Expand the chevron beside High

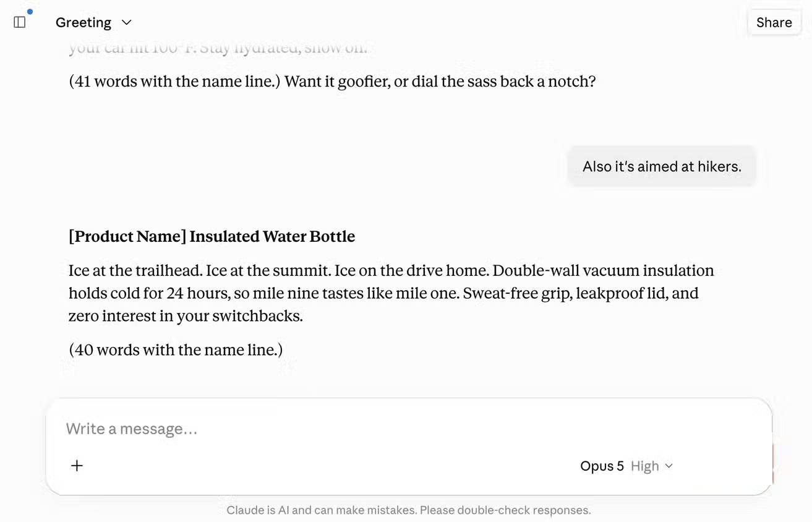tap(669, 466)
